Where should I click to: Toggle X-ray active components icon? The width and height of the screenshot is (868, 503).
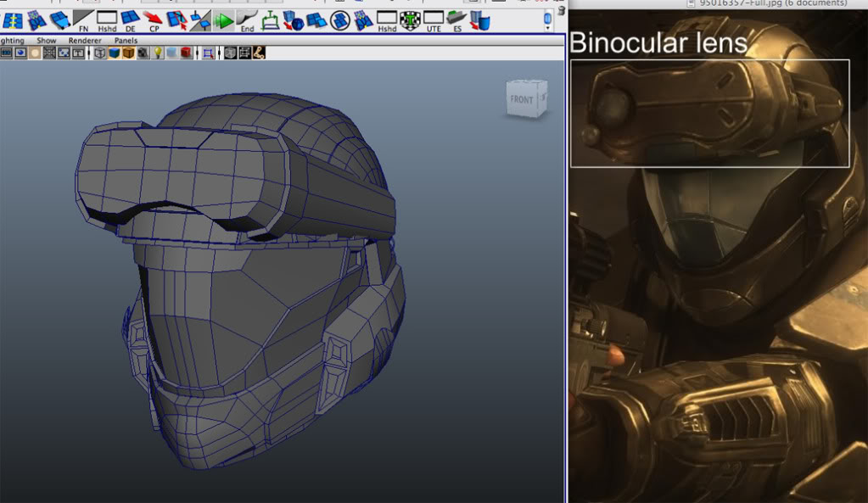pyautogui.click(x=244, y=53)
